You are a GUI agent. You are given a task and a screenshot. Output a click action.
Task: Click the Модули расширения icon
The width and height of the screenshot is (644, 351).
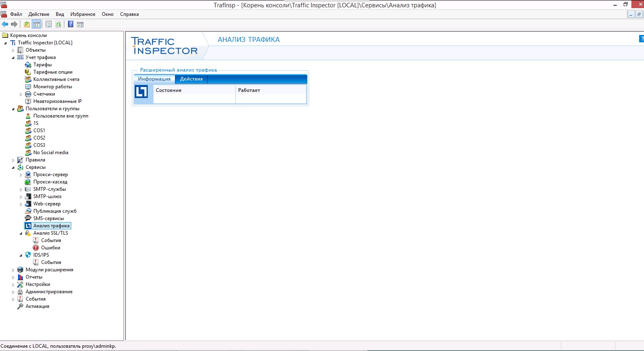click(20, 270)
